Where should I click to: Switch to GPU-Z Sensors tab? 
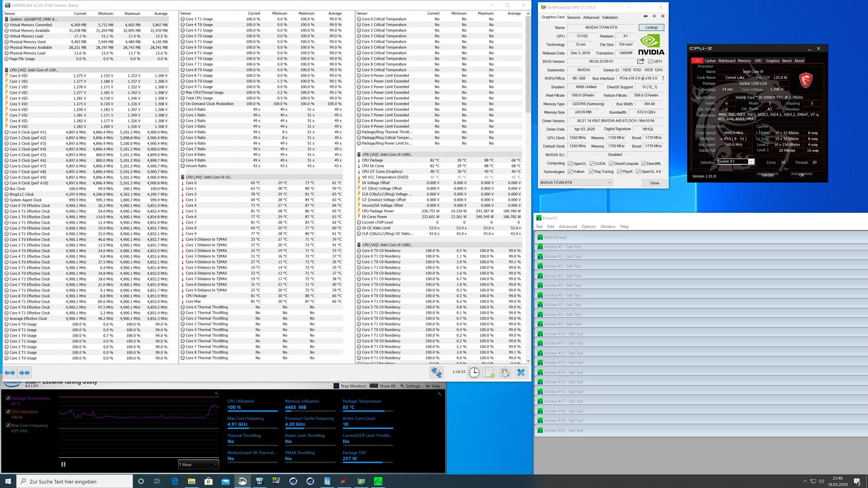pos(573,18)
